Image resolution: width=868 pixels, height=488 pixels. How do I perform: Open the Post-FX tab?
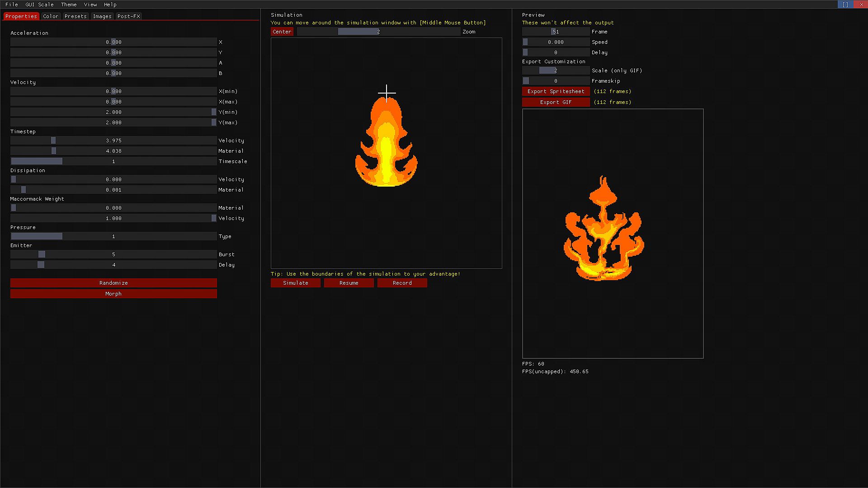point(128,16)
